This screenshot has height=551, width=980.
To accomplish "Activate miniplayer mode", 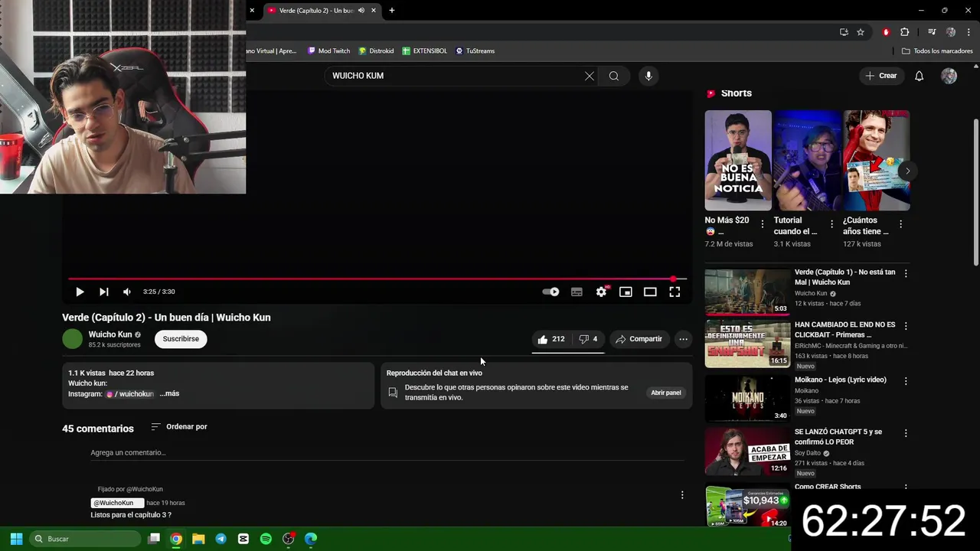I will [x=626, y=292].
